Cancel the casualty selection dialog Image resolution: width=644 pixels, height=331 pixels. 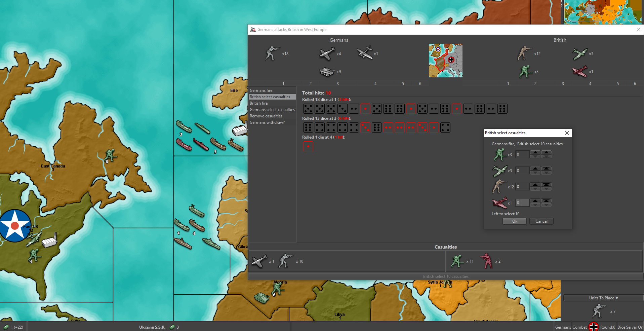(541, 221)
